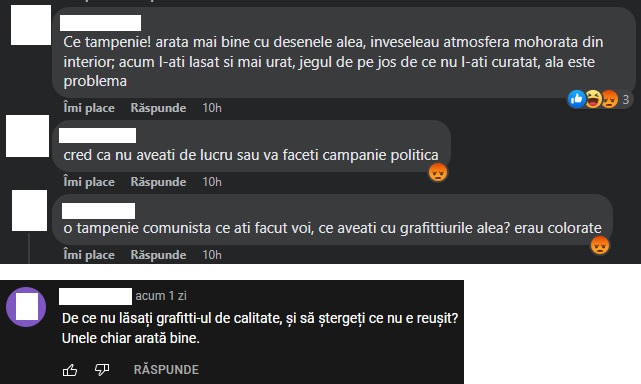Viewport: 641px width, 384px height.
Task: Click the like reaction emoji on first comment
Action: coord(577,99)
